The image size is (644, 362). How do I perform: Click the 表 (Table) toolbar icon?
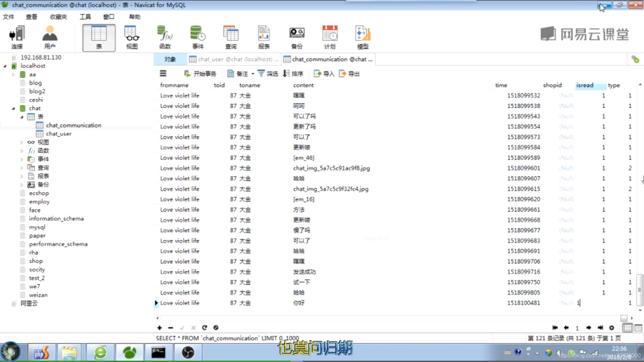pyautogui.click(x=98, y=37)
